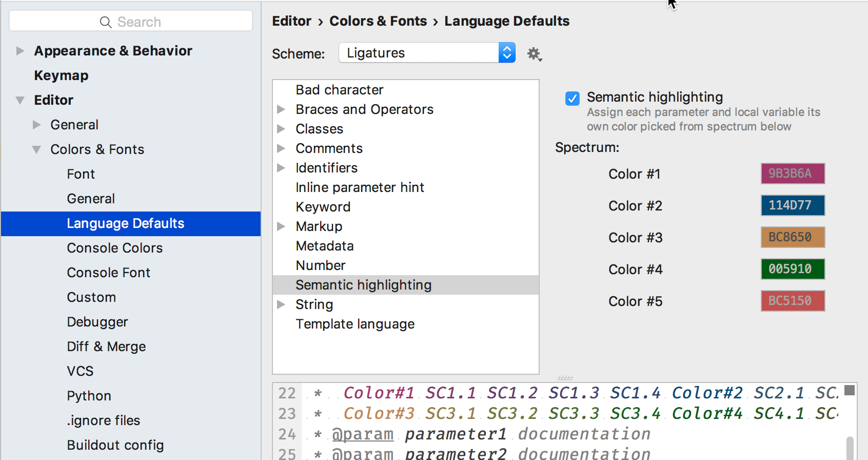This screenshot has width=868, height=460.
Task: Click the search magnifier icon
Action: click(106, 22)
